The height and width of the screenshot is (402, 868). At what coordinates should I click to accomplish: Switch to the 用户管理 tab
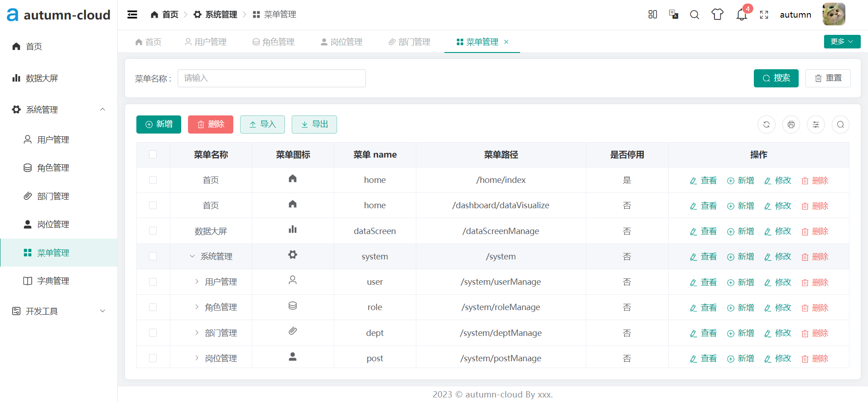click(206, 42)
